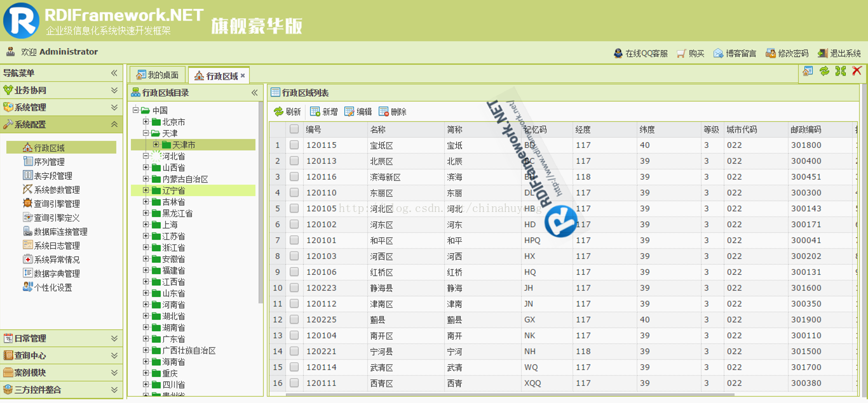Open 数据字典管理 in the sidebar
This screenshot has height=403, width=868.
coord(51,274)
